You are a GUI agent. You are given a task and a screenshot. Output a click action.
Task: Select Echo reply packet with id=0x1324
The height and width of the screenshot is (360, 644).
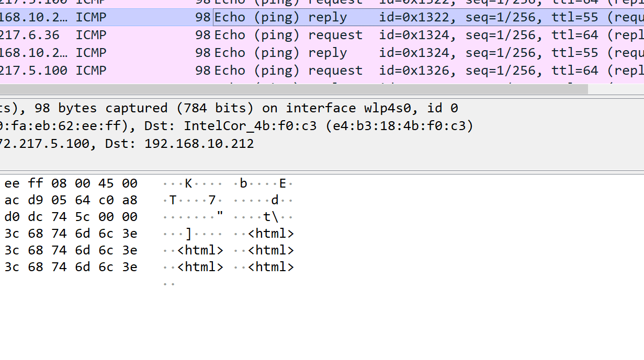[327, 53]
